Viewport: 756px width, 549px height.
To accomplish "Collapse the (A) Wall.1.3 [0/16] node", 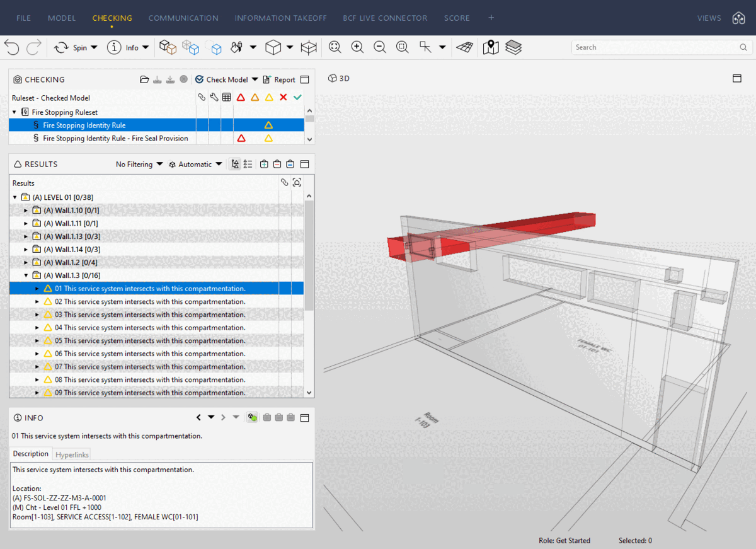I will pyautogui.click(x=26, y=275).
